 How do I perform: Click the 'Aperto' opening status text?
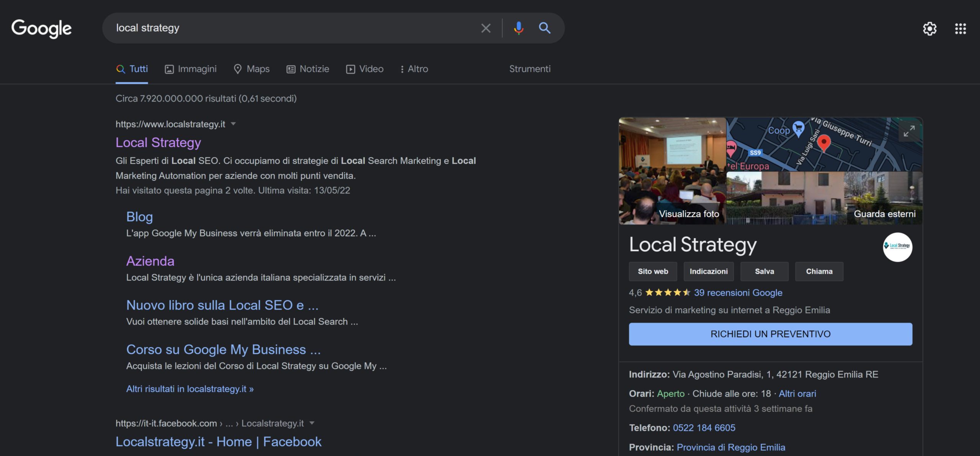pyautogui.click(x=671, y=393)
